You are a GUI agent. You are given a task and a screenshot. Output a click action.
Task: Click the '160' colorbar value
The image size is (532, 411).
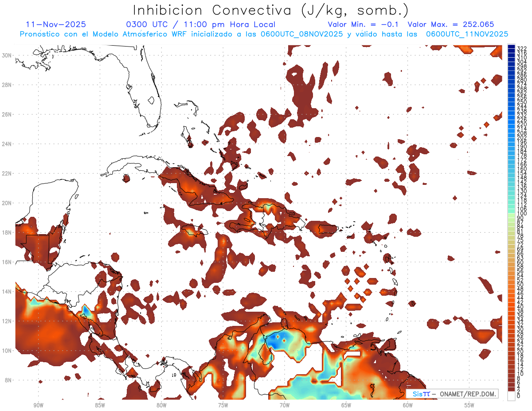coord(521,169)
